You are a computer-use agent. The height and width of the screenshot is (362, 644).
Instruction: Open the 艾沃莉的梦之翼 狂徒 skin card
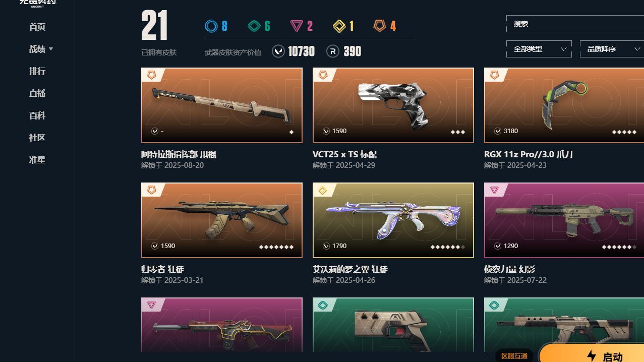(x=393, y=220)
